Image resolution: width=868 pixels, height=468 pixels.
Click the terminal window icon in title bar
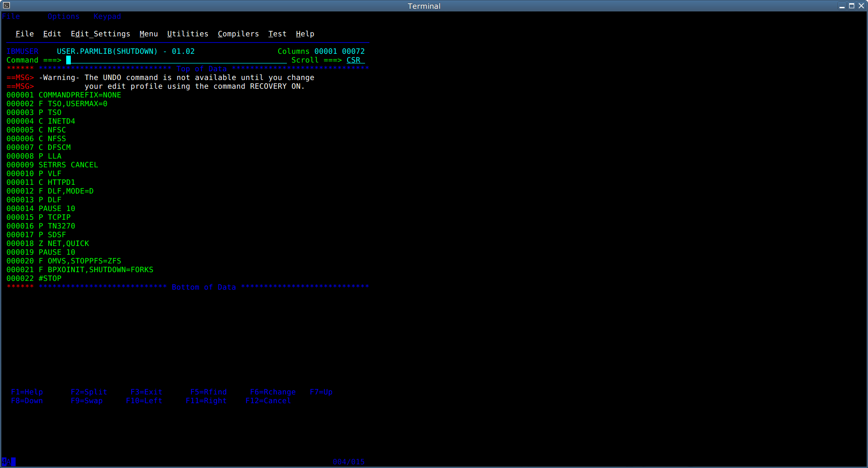pyautogui.click(x=6, y=6)
